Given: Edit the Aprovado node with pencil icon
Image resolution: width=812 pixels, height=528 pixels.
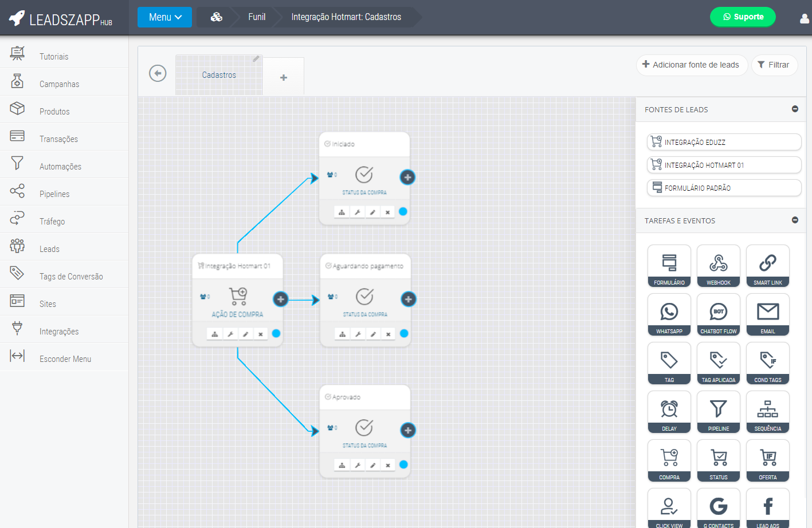Looking at the screenshot, I should pyautogui.click(x=373, y=466).
